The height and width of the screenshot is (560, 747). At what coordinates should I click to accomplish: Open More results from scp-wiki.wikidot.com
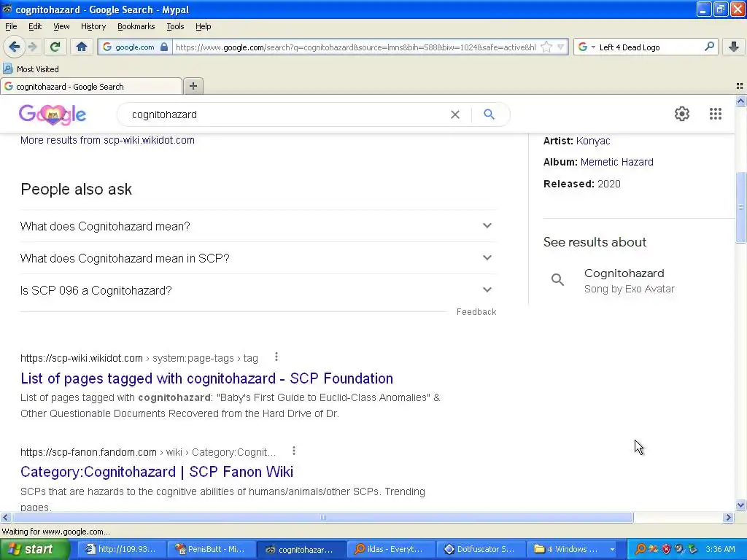click(107, 140)
